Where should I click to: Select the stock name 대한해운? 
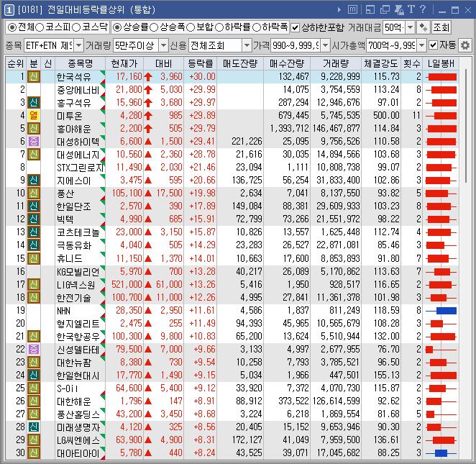point(73,401)
